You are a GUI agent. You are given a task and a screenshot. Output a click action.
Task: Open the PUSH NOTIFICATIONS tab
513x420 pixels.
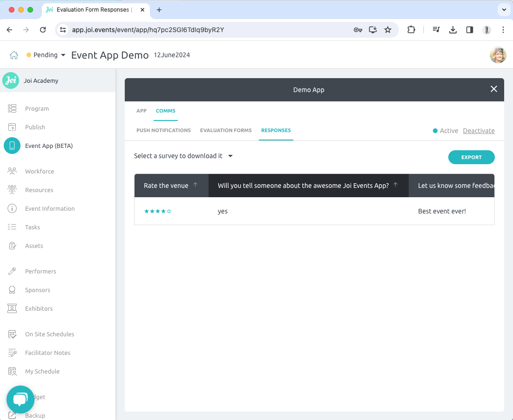[163, 130]
